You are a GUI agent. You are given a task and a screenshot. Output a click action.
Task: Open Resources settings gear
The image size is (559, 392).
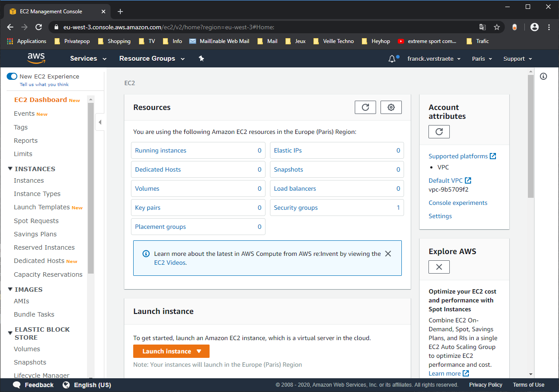pos(391,107)
